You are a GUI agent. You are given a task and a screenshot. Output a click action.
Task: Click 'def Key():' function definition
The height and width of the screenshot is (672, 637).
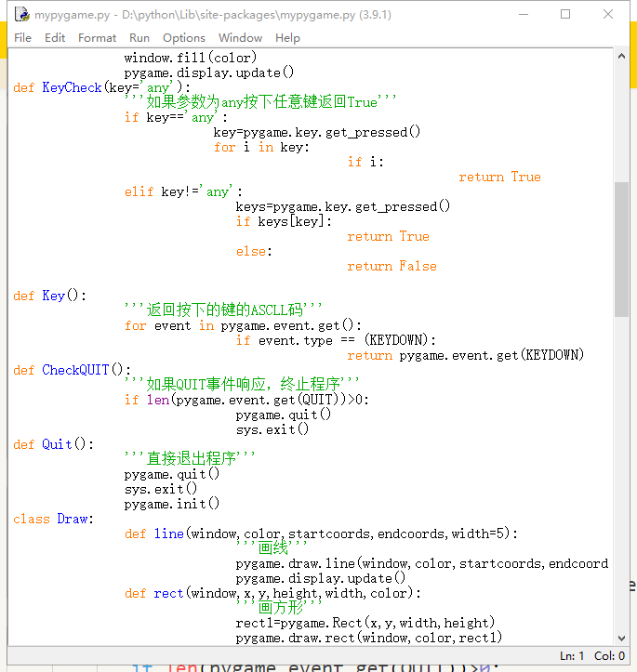point(49,296)
